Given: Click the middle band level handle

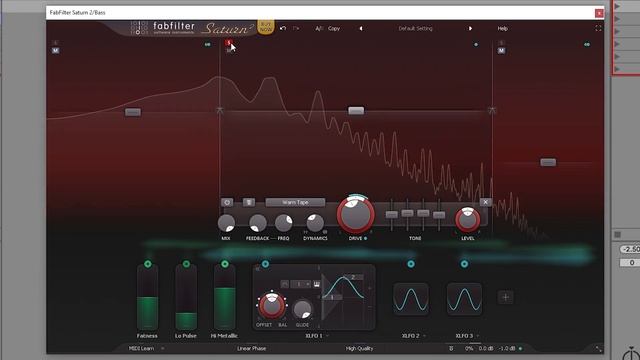Looking at the screenshot, I should [x=356, y=110].
